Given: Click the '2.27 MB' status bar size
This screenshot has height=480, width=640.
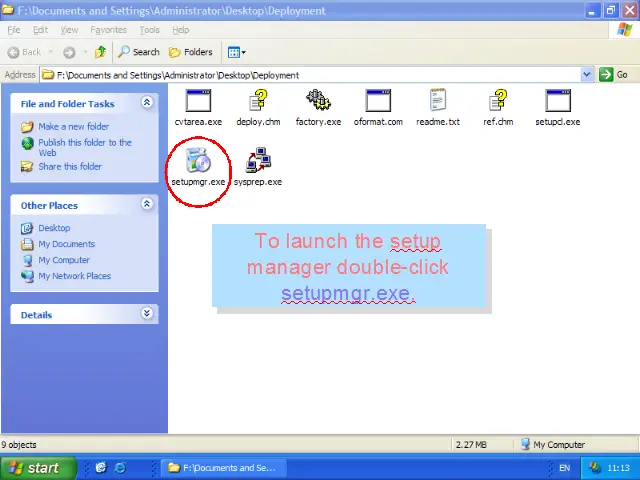Looking at the screenshot, I should (x=471, y=445).
